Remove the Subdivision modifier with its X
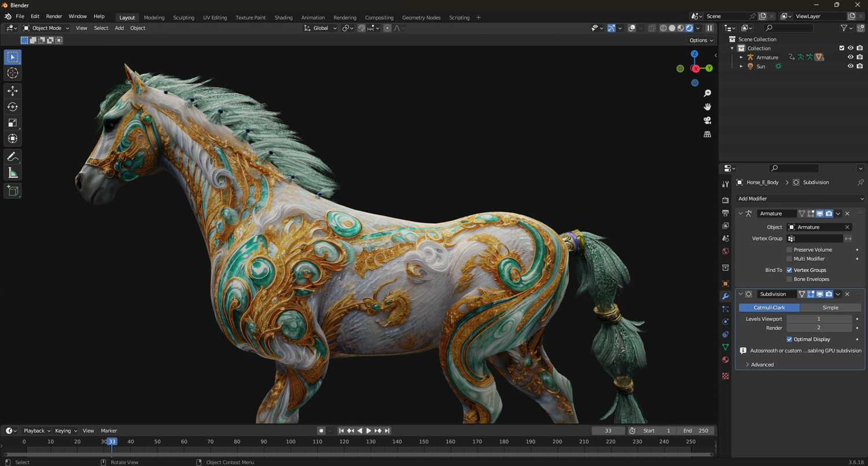868x466 pixels. coord(847,294)
